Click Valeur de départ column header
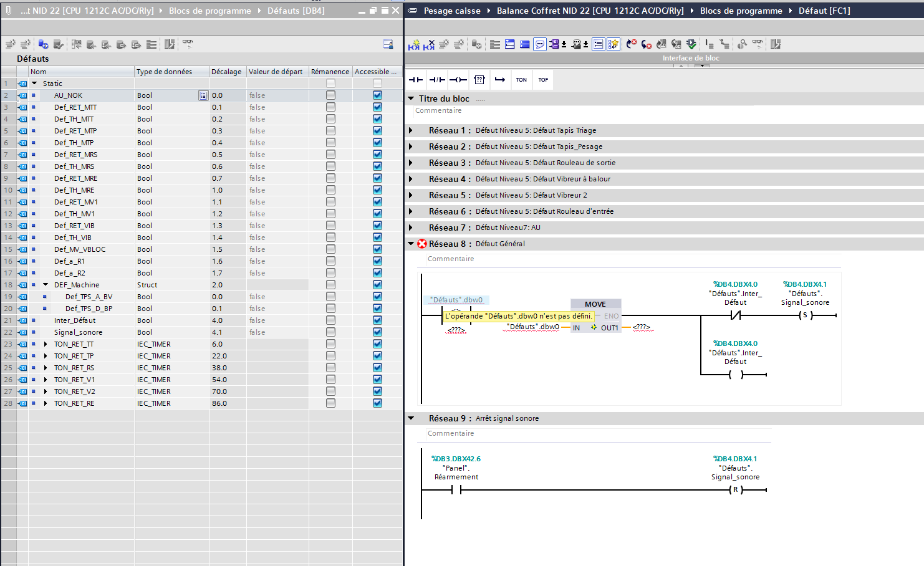 click(276, 72)
